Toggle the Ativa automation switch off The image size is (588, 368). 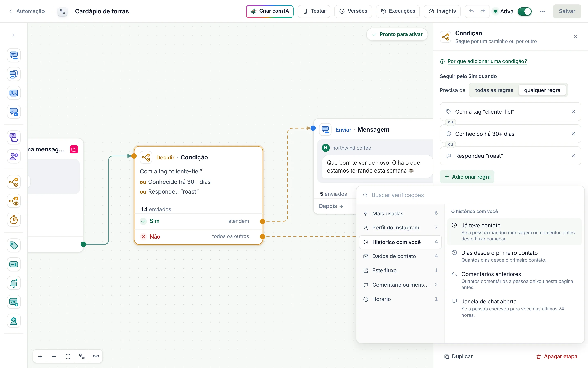525,11
